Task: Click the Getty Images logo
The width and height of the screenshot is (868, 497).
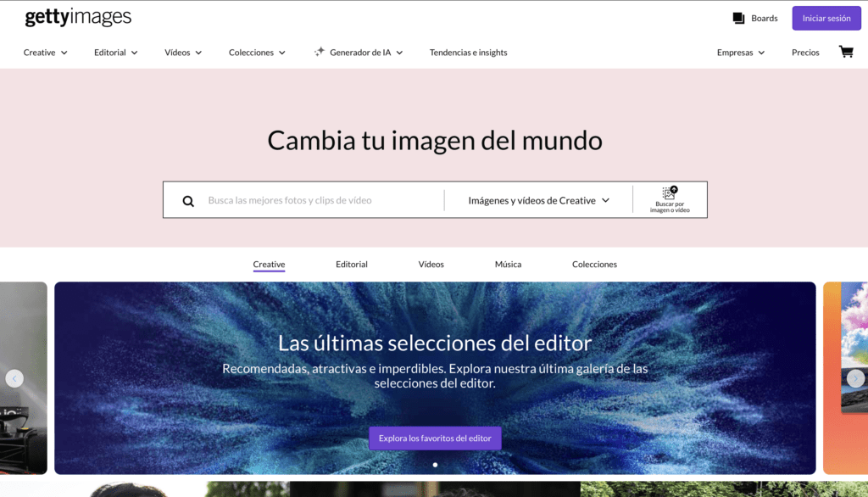Action: coord(78,17)
